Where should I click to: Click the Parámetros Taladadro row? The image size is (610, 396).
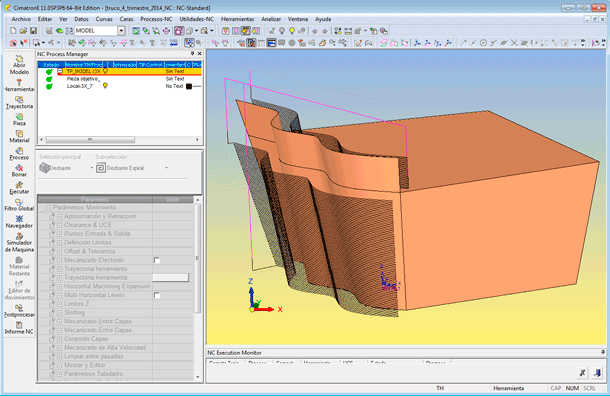coord(116,374)
